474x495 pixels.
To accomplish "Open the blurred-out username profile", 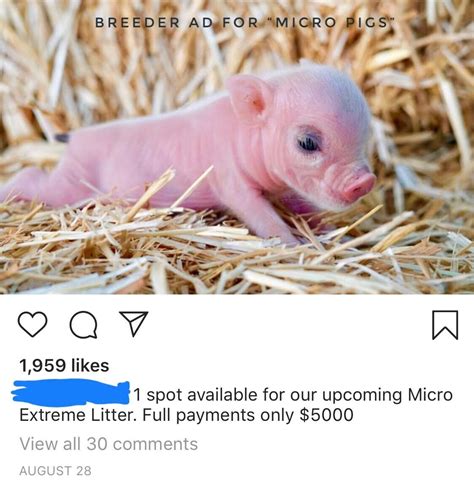I will point(71,393).
